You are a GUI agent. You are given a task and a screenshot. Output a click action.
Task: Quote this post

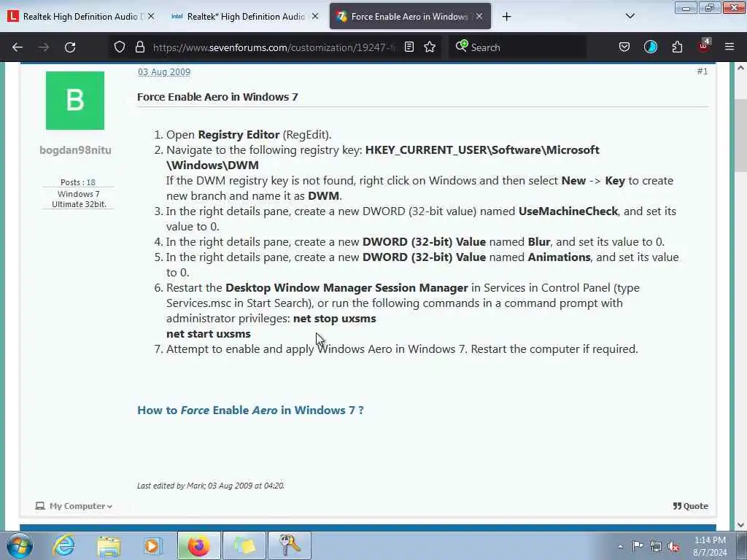coord(690,506)
